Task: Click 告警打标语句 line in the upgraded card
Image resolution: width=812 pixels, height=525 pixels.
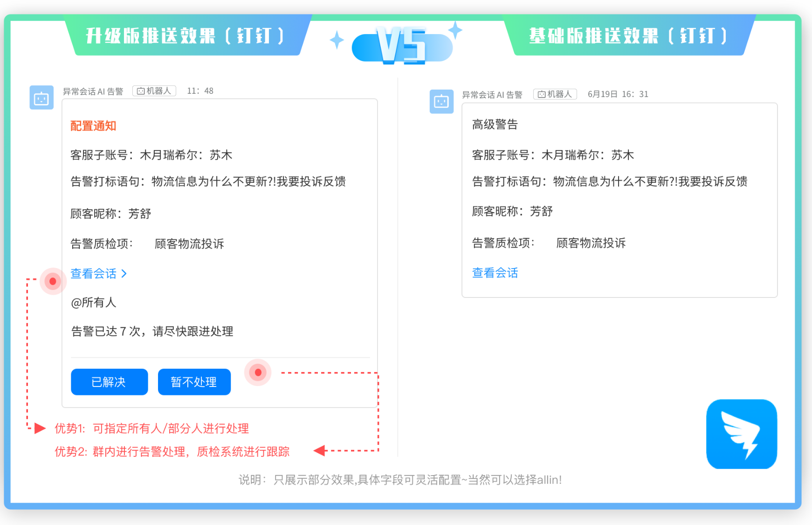Action: (208, 181)
